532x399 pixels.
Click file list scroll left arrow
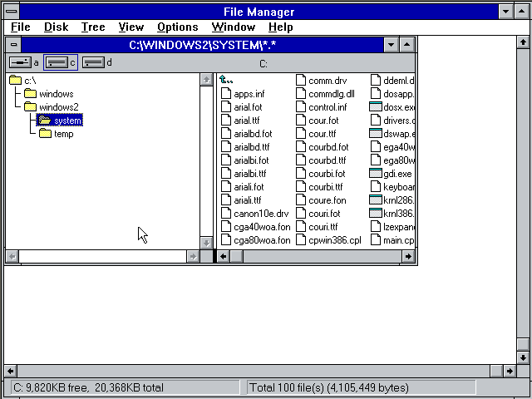[224, 256]
